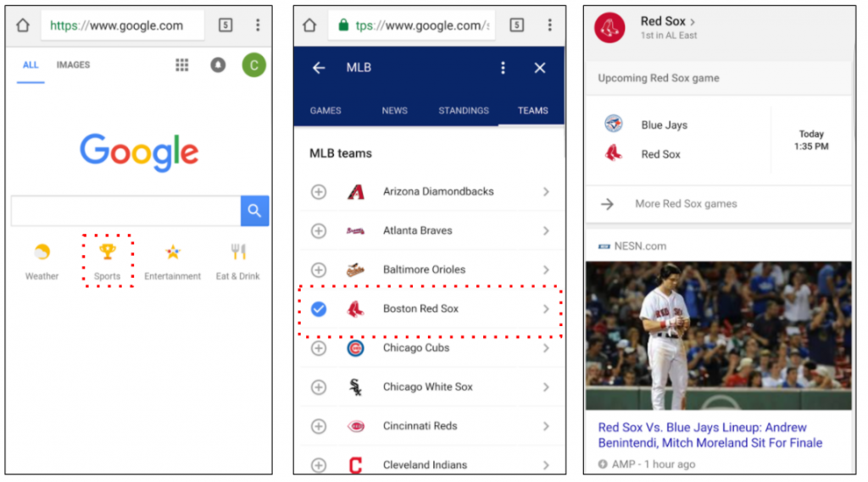Tap the Arizona Diamondbacks logo
Image resolution: width=868 pixels, height=482 pixels.
pyautogui.click(x=356, y=192)
